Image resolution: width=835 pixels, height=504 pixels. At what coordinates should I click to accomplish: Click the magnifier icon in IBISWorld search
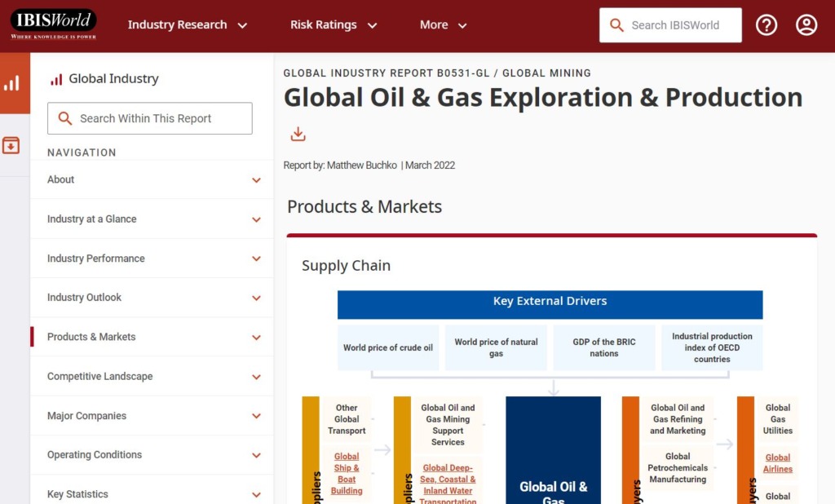coord(617,25)
